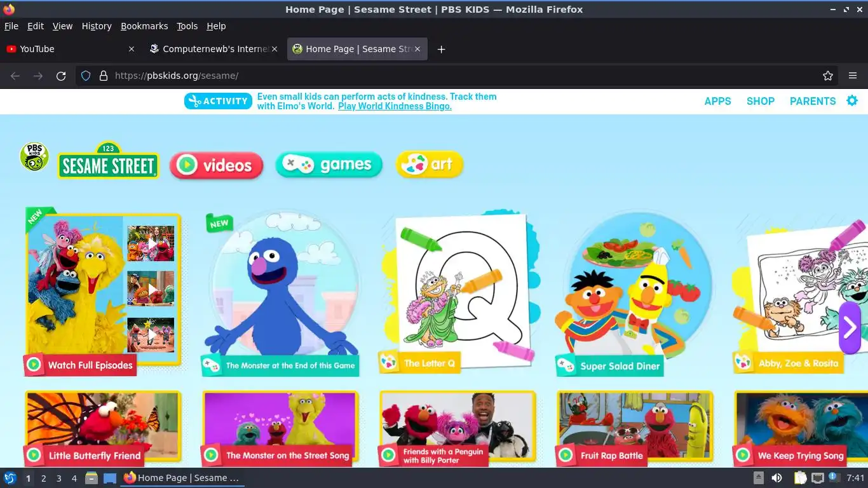The image size is (868, 488).
Task: Switch to workspace 2 in taskbar
Action: point(43,478)
